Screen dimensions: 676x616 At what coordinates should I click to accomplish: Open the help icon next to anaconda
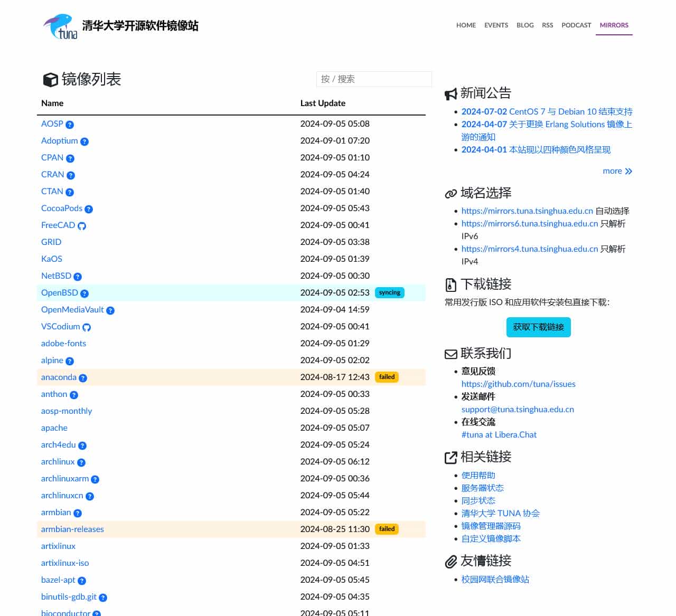pyautogui.click(x=83, y=378)
